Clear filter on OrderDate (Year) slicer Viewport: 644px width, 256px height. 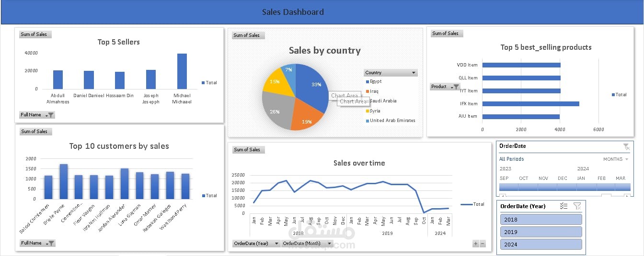tap(577, 206)
